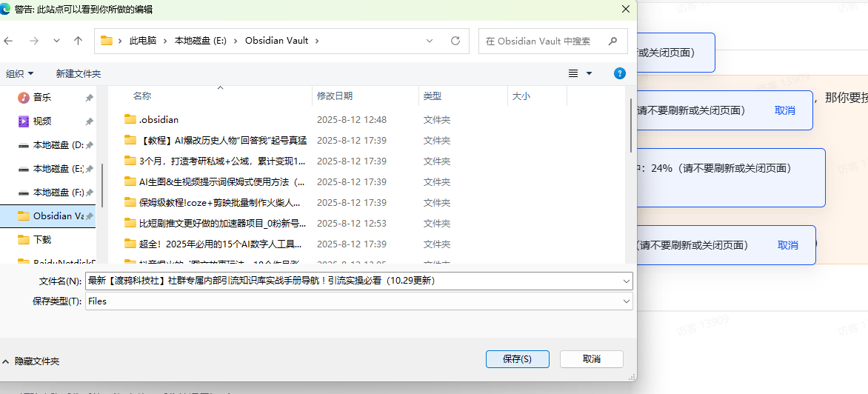Close the save dialog with X
This screenshot has width=868, height=394.
626,10
